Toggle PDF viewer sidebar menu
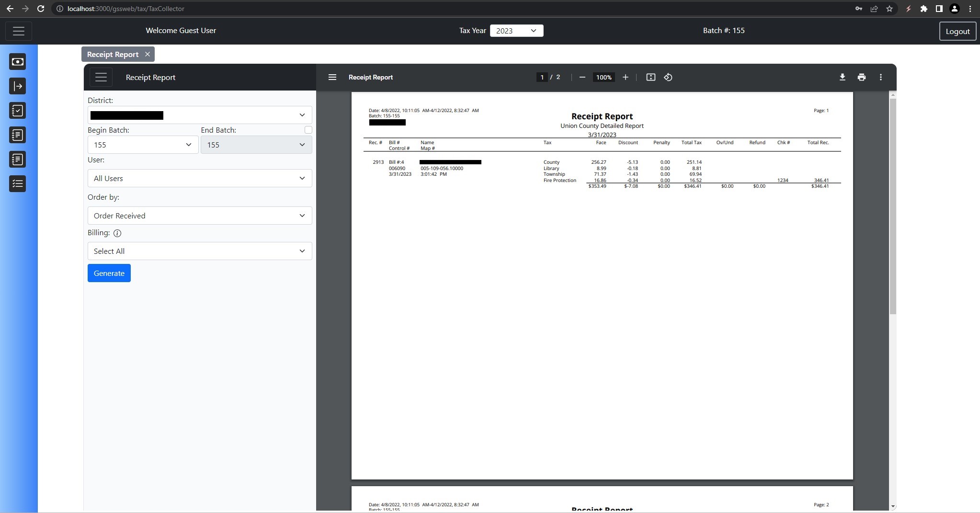The image size is (980, 513). [x=332, y=77]
